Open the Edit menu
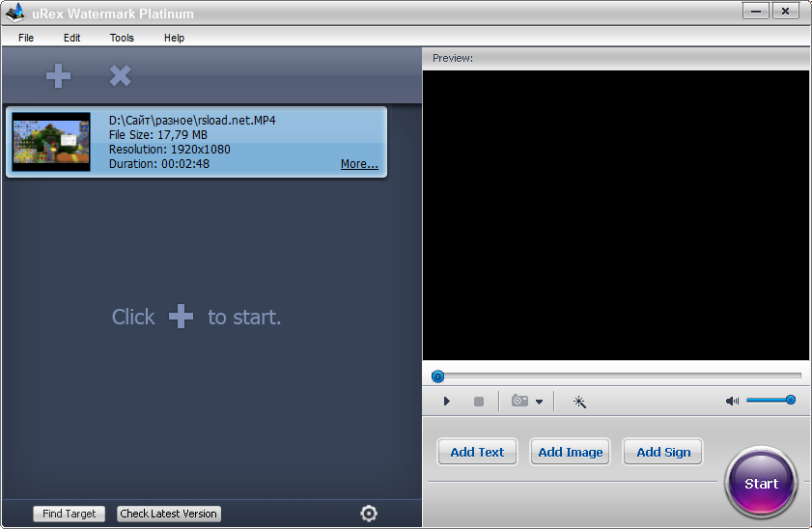Viewport: 812px width, 529px height. [72, 38]
